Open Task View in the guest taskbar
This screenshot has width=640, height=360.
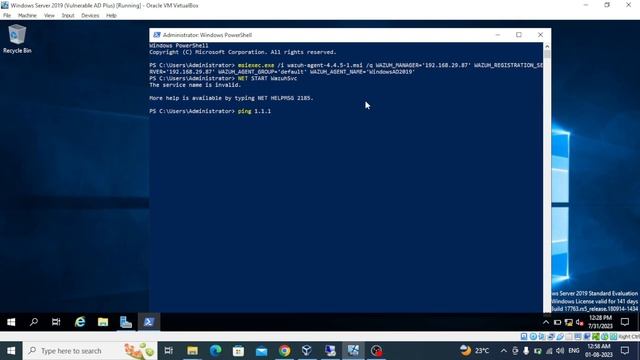(x=56, y=322)
